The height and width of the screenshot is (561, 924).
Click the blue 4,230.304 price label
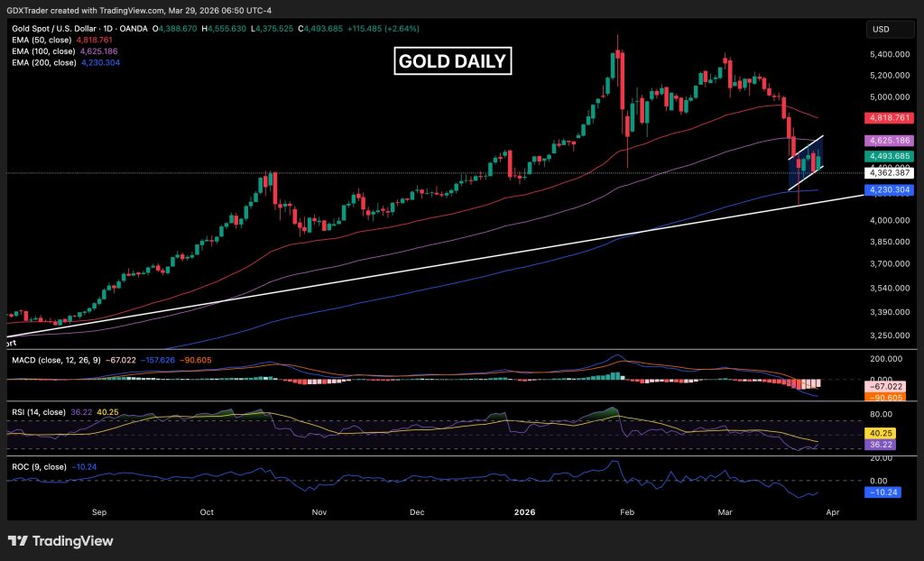[x=889, y=190]
